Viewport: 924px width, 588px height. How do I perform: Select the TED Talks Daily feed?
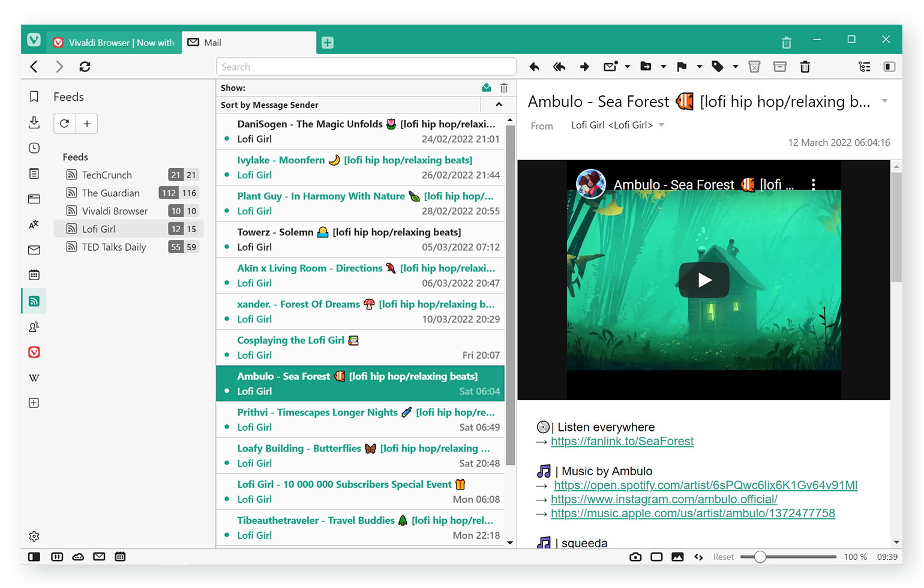click(113, 247)
